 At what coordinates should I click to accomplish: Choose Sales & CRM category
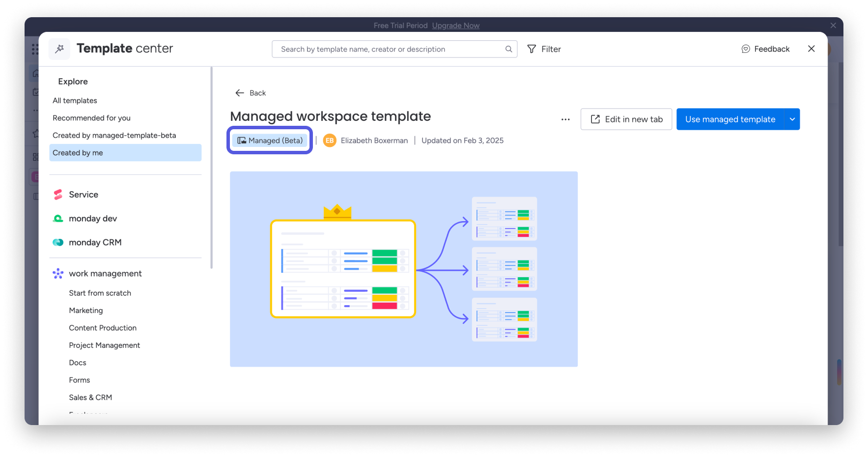tap(90, 398)
